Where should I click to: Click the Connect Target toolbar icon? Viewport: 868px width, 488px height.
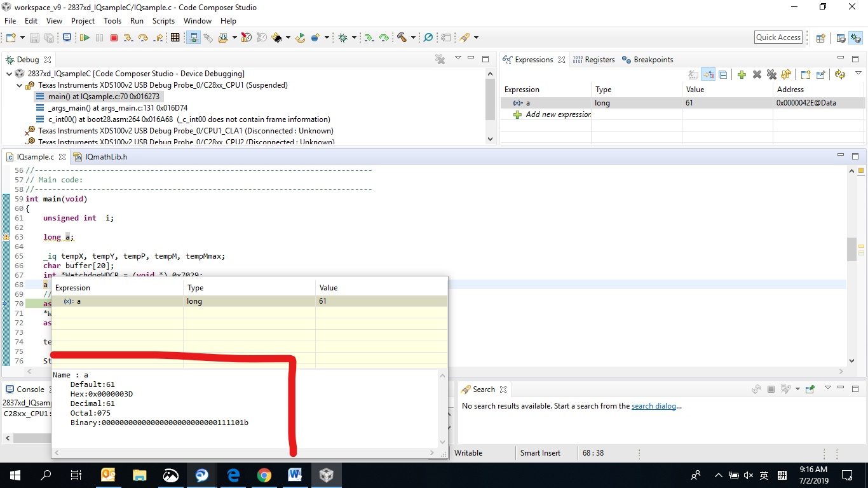pyautogui.click(x=194, y=38)
